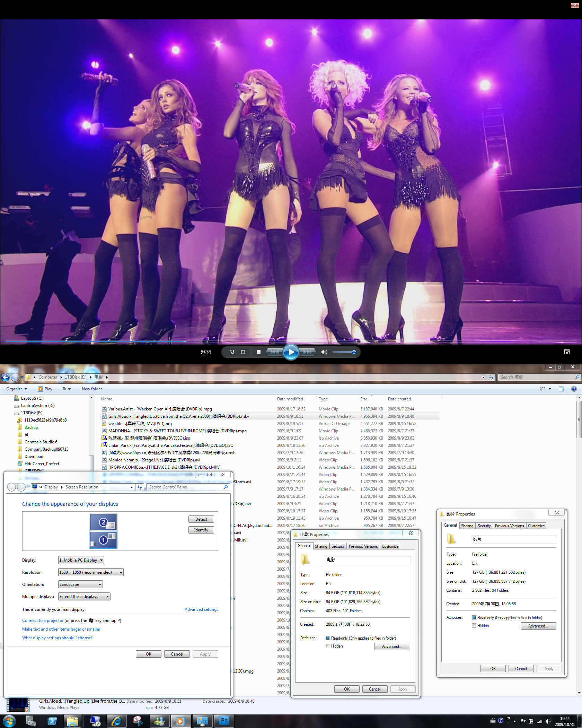
Task: Toggle Read-only checkbox in 影片 Properties
Action: click(x=474, y=617)
